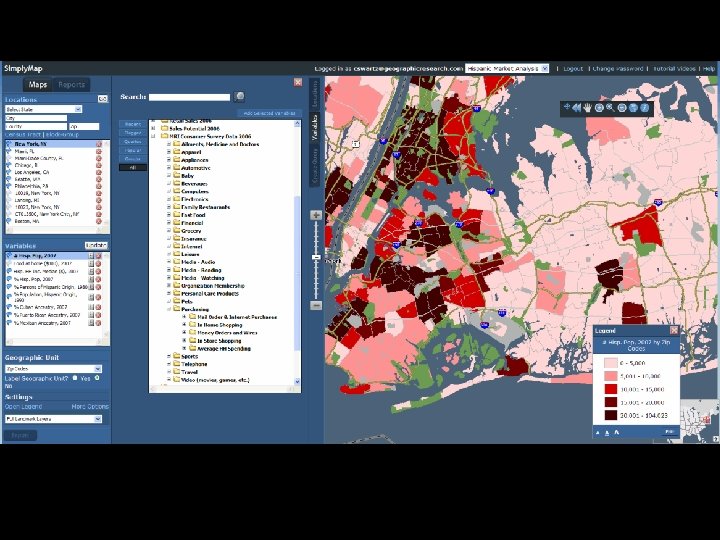Screen dimensions: 720x540
Task: Collapse the Purchasing folder
Action: tap(169, 309)
